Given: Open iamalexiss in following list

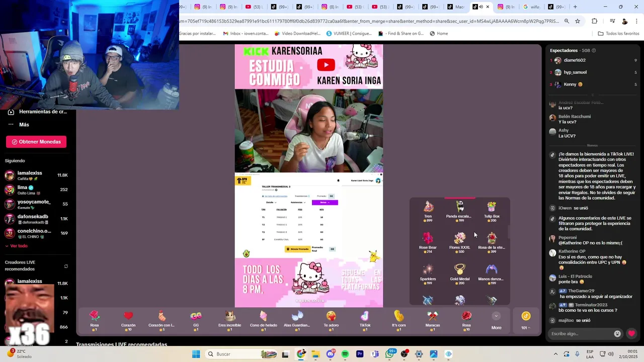Looking at the screenshot, I should [36, 175].
